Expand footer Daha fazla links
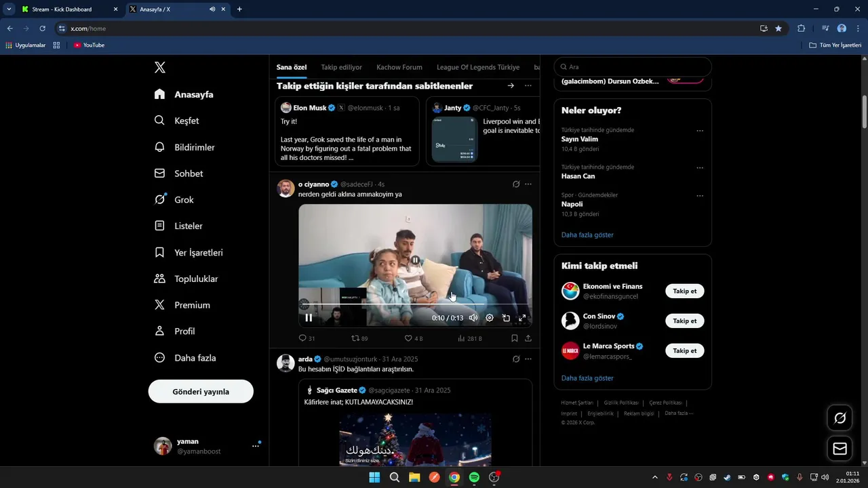Image resolution: width=868 pixels, height=488 pixels. [679, 413]
